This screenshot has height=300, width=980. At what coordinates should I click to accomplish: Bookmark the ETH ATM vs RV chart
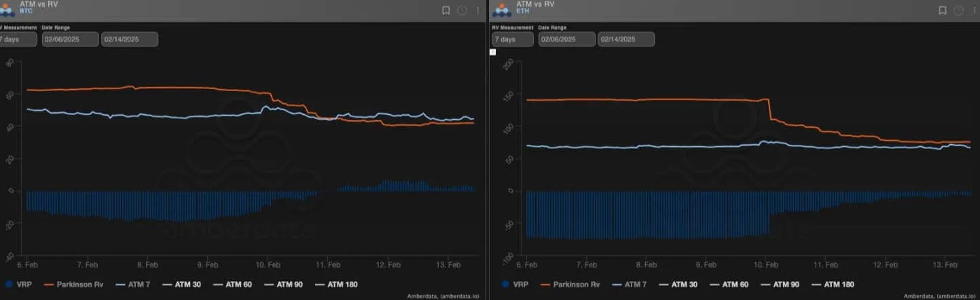(x=943, y=10)
